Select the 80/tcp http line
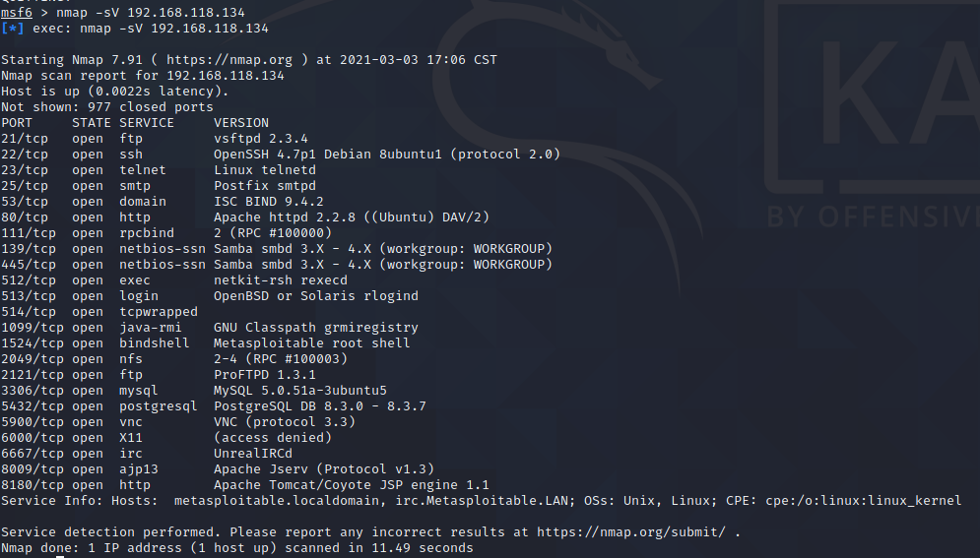Image resolution: width=980 pixels, height=558 pixels. 245,217
